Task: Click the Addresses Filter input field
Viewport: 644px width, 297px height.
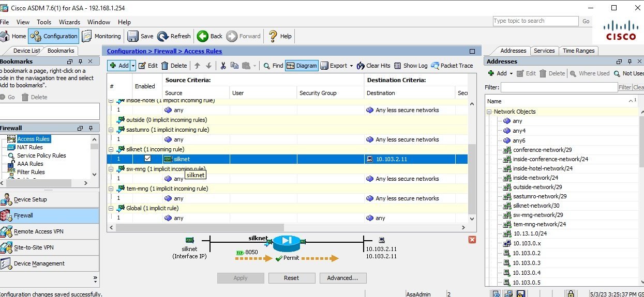Action: pyautogui.click(x=559, y=87)
